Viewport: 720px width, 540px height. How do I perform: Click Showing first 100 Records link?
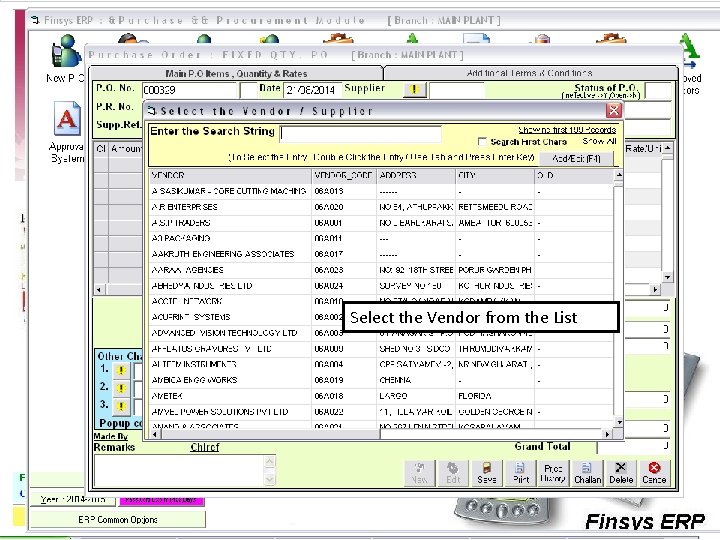click(x=567, y=130)
